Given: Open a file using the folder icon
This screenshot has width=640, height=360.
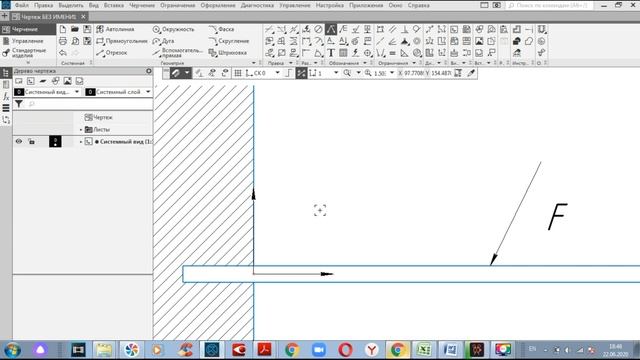Looking at the screenshot, I should point(75,29).
